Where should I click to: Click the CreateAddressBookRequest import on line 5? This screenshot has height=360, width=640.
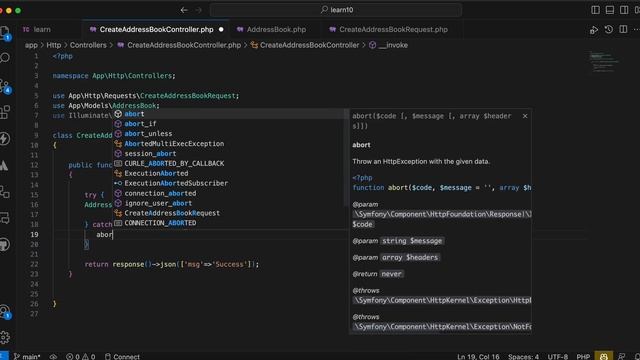[x=189, y=96]
